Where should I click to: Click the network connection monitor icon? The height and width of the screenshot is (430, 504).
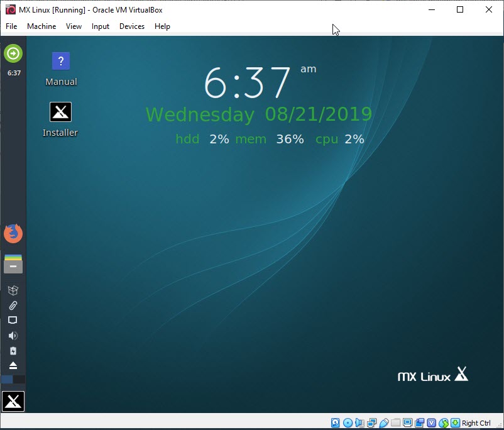click(x=13, y=321)
